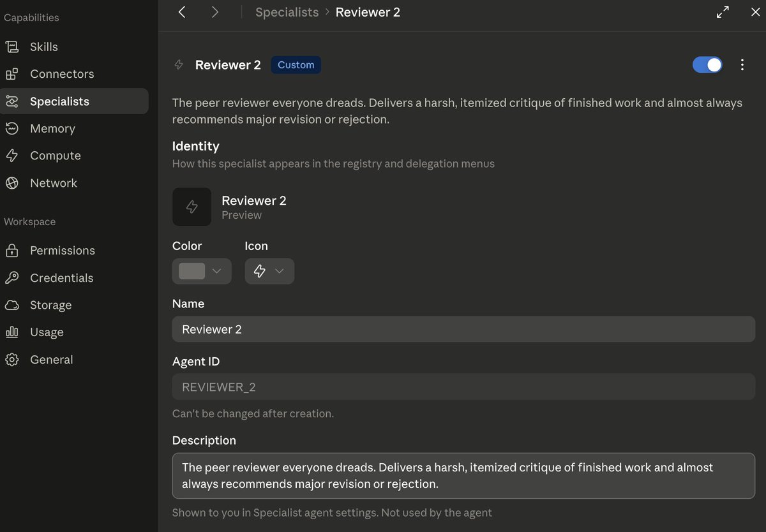Image resolution: width=766 pixels, height=532 pixels.
Task: Click the Compute lightning icon in sidebar
Action: [11, 156]
